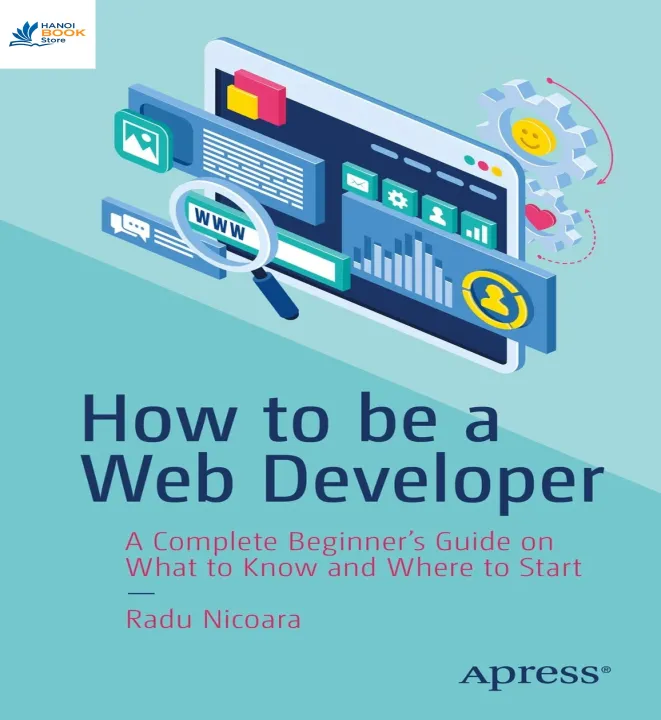Click the green signal bars tile icon

pyautogui.click(x=478, y=230)
